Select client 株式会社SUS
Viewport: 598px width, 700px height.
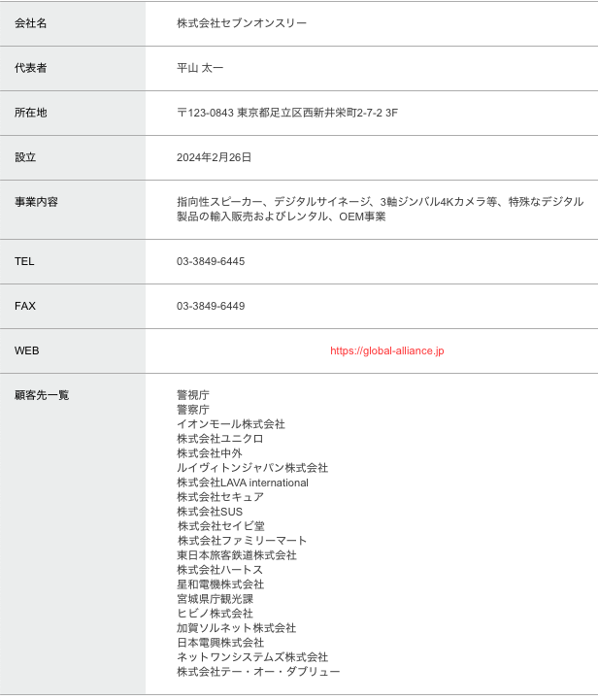click(210, 512)
